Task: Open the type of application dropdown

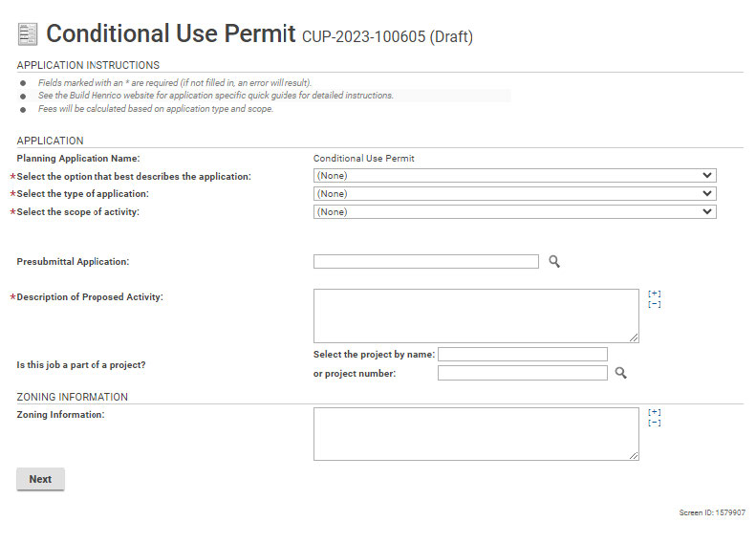Action: point(514,194)
